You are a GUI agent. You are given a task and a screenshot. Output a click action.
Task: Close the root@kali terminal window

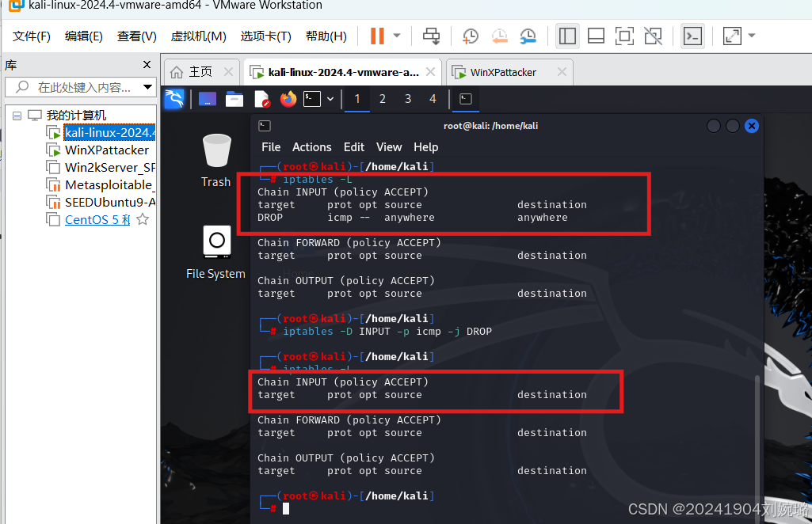pyautogui.click(x=752, y=126)
